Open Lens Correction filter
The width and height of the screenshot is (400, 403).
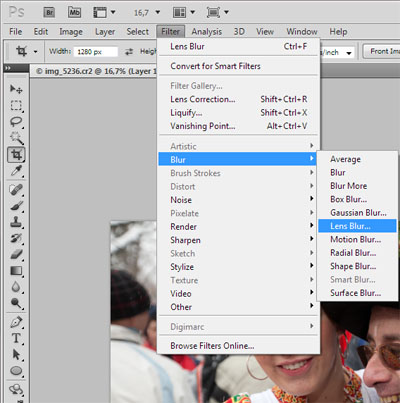pos(238,99)
